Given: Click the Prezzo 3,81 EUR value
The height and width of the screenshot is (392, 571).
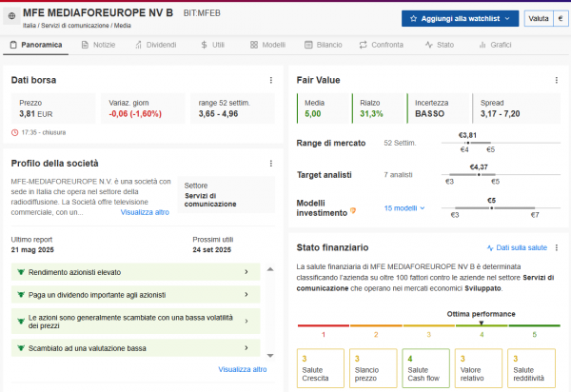Looking at the screenshot, I should [36, 114].
